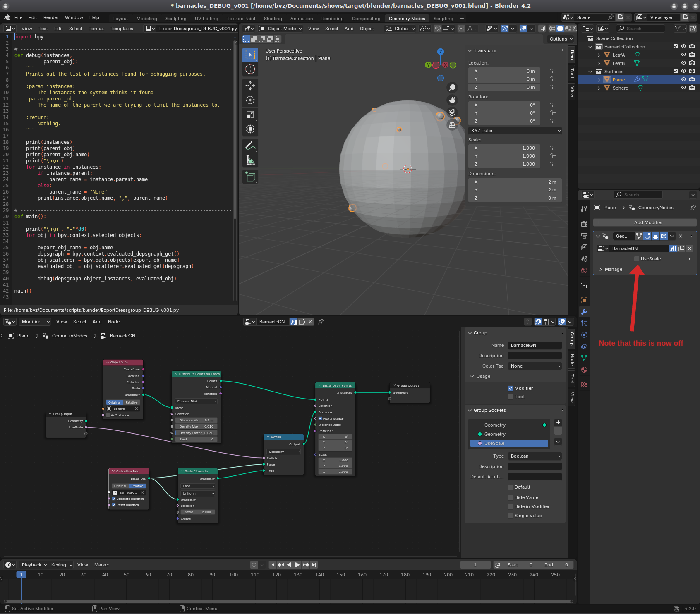The height and width of the screenshot is (614, 700).
Task: Click the viewport zoom magnifier icon
Action: pyautogui.click(x=452, y=88)
